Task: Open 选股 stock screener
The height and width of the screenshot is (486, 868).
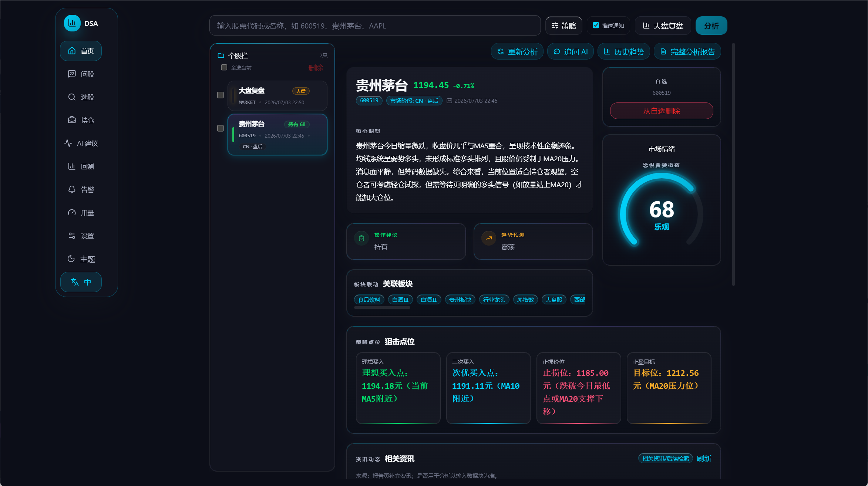Action: (x=81, y=97)
